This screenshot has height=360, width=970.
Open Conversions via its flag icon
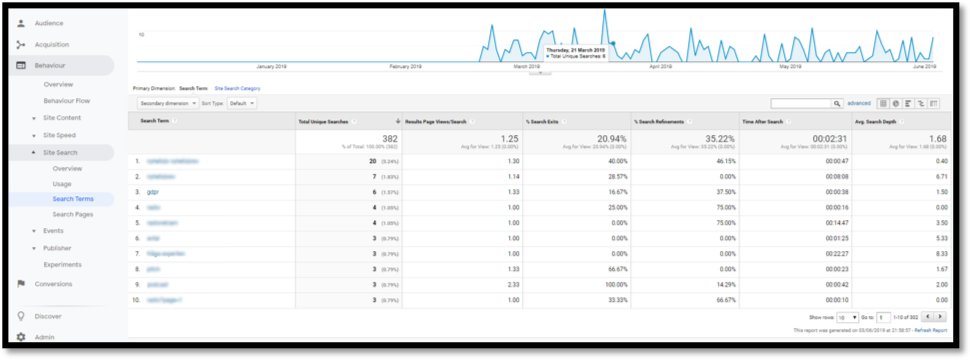21,284
